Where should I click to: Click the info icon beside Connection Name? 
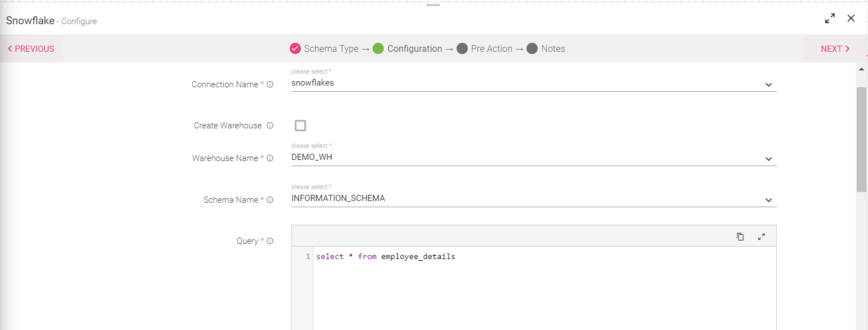[x=270, y=84]
